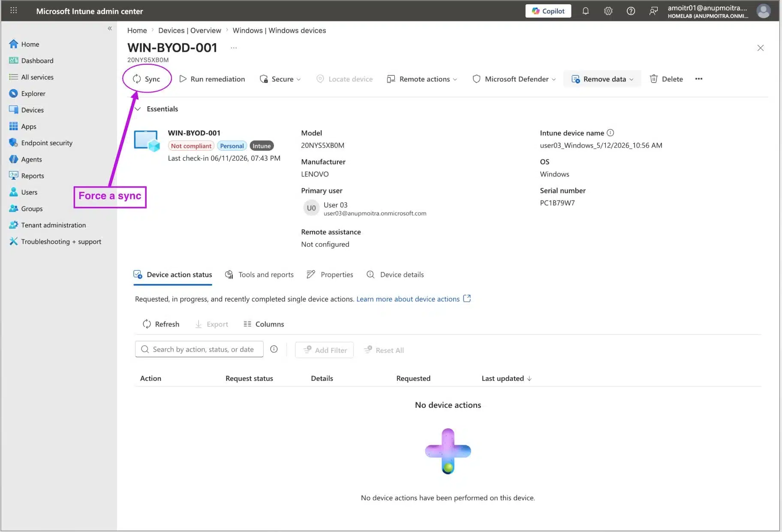The height and width of the screenshot is (532, 782).
Task: Click Delete device button
Action: click(667, 79)
